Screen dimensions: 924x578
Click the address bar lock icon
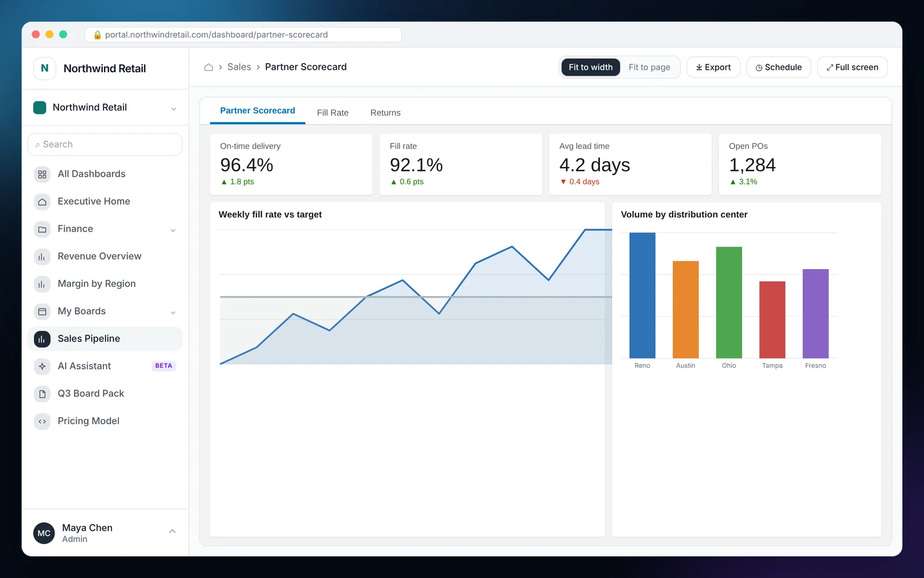coord(98,35)
